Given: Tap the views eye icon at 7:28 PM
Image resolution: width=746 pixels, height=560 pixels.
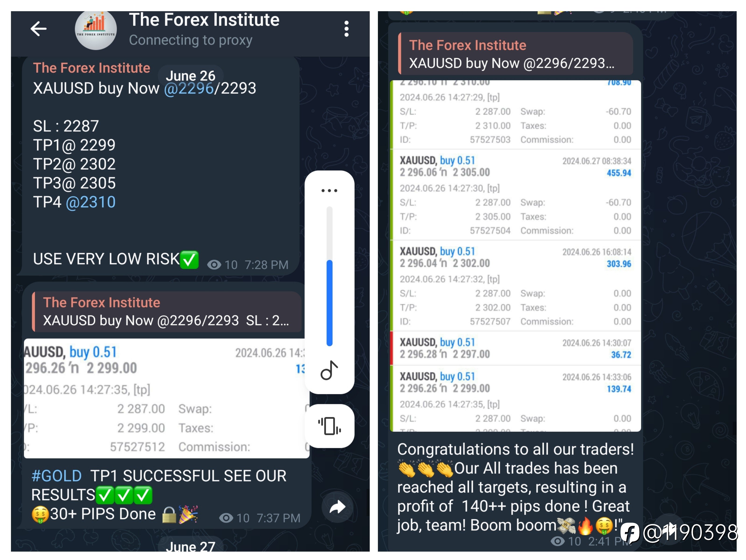Looking at the screenshot, I should pyautogui.click(x=214, y=265).
